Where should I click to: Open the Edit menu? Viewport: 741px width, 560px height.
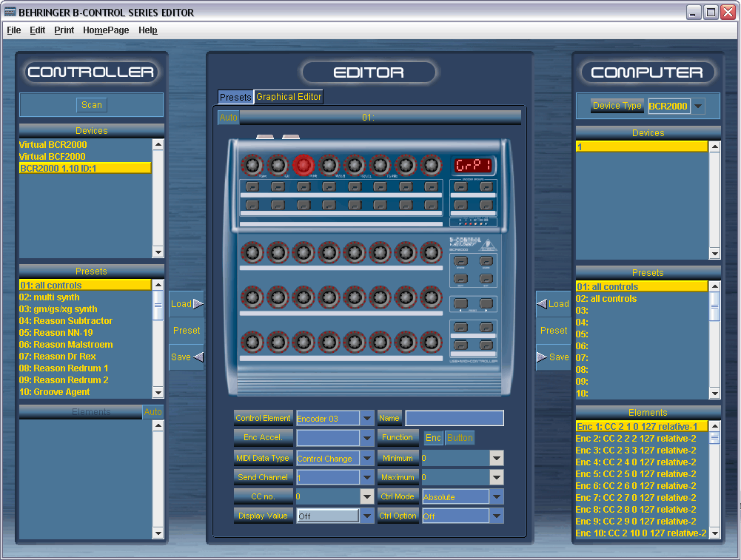coord(37,30)
